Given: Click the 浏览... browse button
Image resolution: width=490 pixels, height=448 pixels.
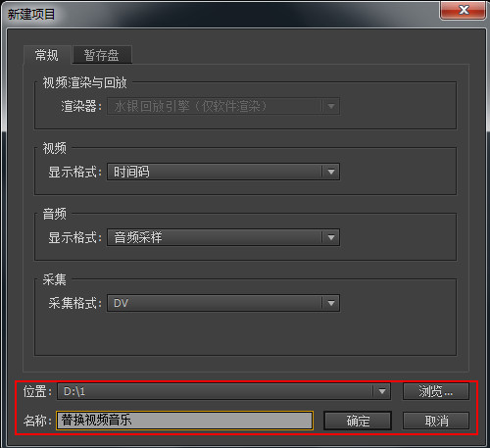Looking at the screenshot, I should pyautogui.click(x=436, y=391).
